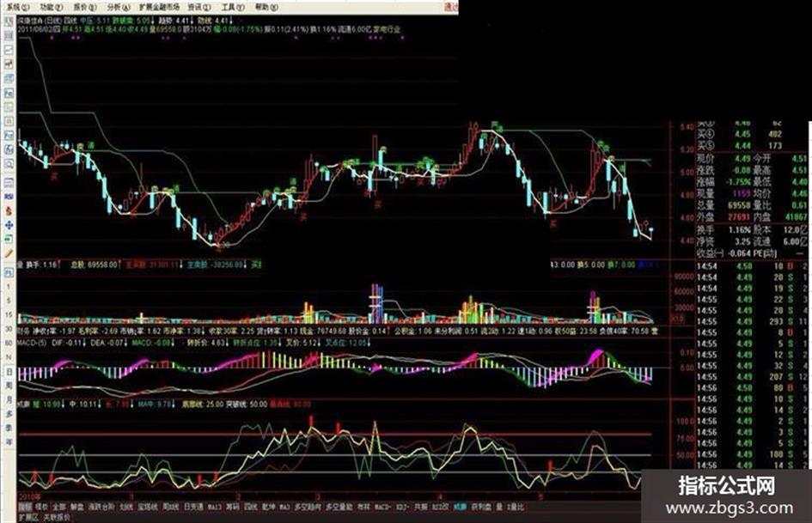
Task: Click the MACD-(5) indicator label
Action: pyautogui.click(x=32, y=343)
